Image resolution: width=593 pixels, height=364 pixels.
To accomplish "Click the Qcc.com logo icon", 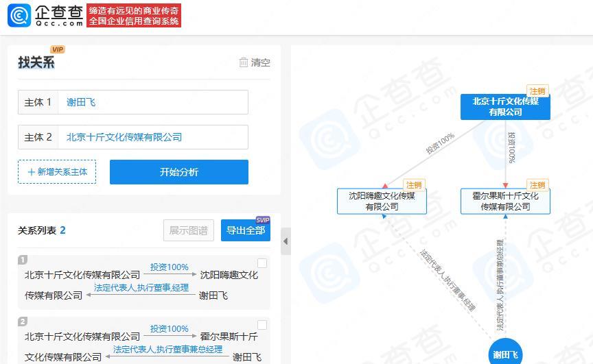I will [19, 16].
